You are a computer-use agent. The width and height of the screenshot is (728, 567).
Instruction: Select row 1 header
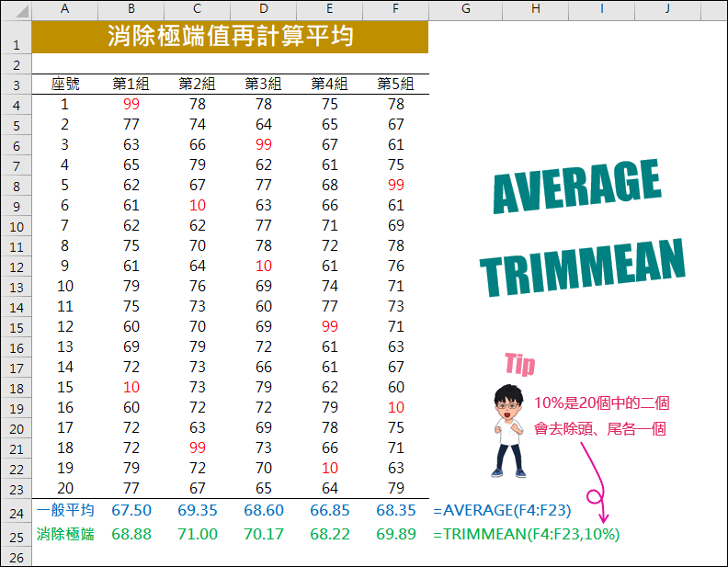pyautogui.click(x=17, y=37)
